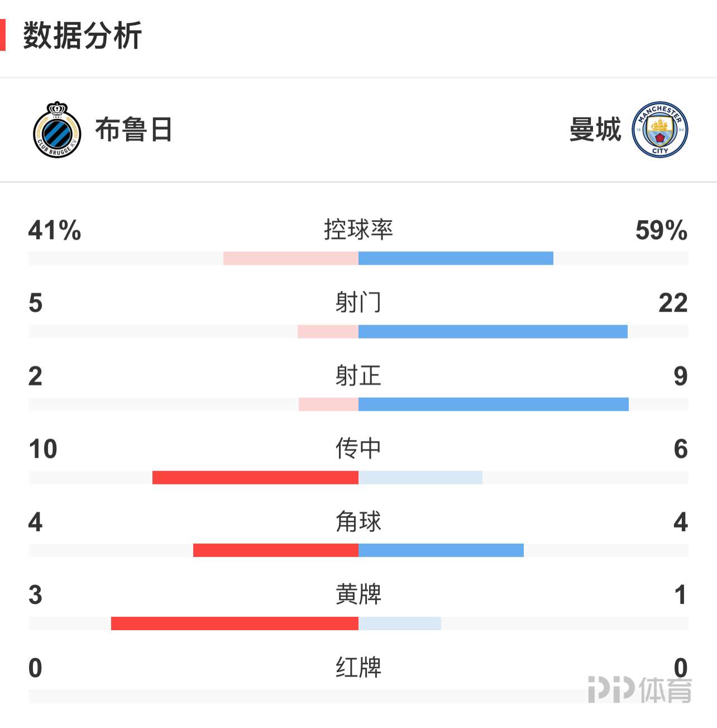The image size is (717, 728).
Task: Select the 黄牌 stat label
Action: (x=358, y=594)
